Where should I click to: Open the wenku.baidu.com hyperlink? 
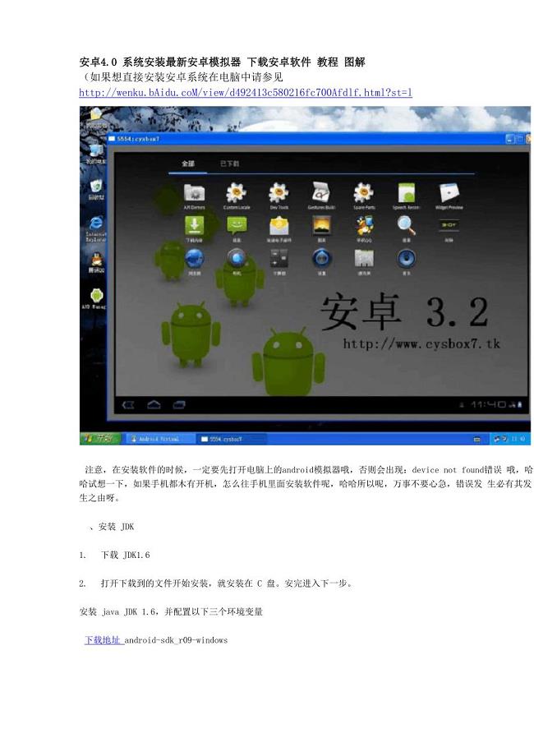(245, 93)
